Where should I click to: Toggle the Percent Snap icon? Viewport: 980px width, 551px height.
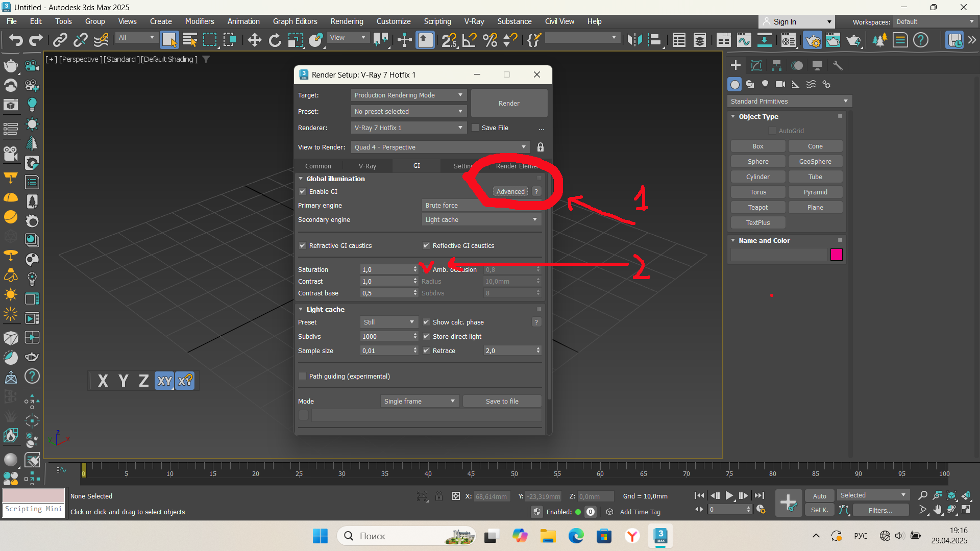click(490, 40)
